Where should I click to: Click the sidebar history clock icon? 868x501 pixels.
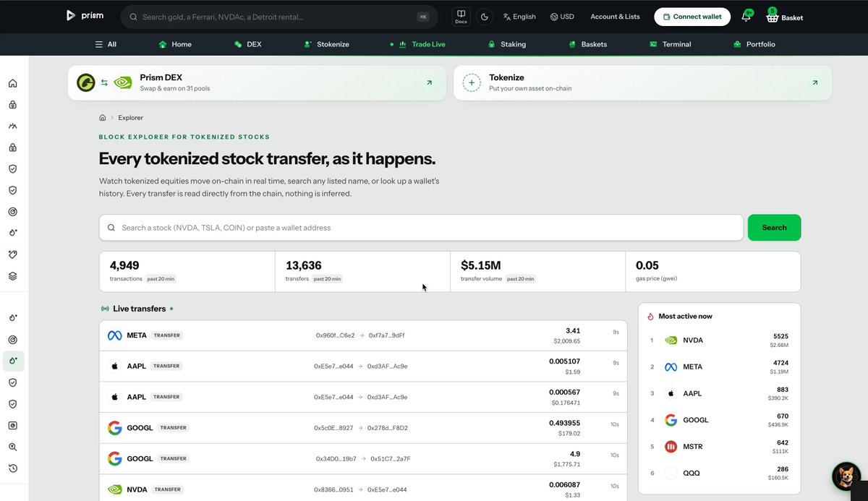click(x=13, y=468)
